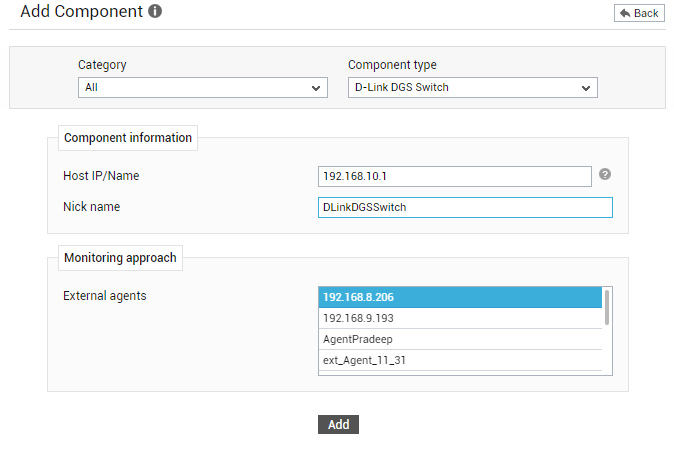
Task: Click the Host IP/Name input field
Action: (455, 177)
